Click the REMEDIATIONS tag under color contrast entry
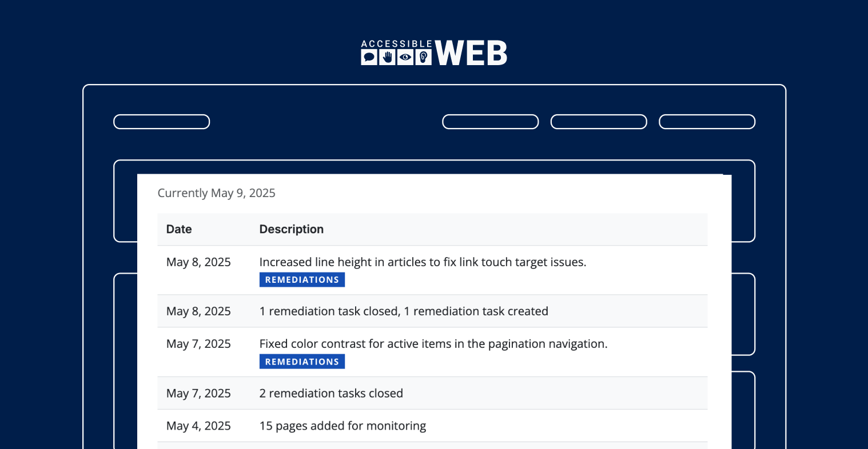 302,362
